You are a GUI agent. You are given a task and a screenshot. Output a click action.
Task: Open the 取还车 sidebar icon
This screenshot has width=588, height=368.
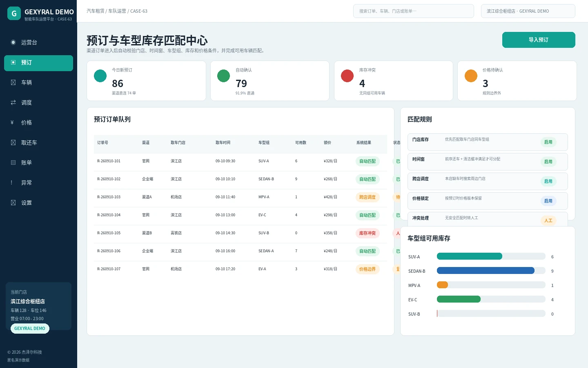(x=13, y=143)
